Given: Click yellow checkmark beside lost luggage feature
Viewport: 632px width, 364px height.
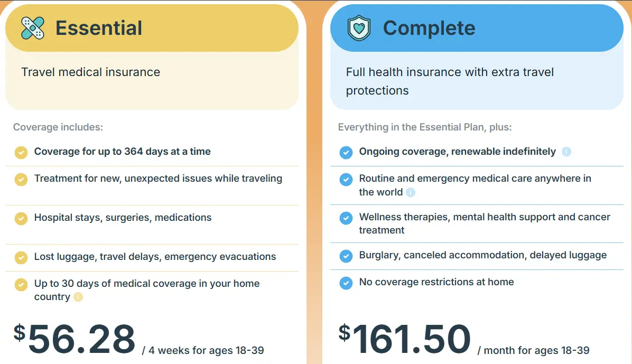Looking at the screenshot, I should [x=21, y=257].
